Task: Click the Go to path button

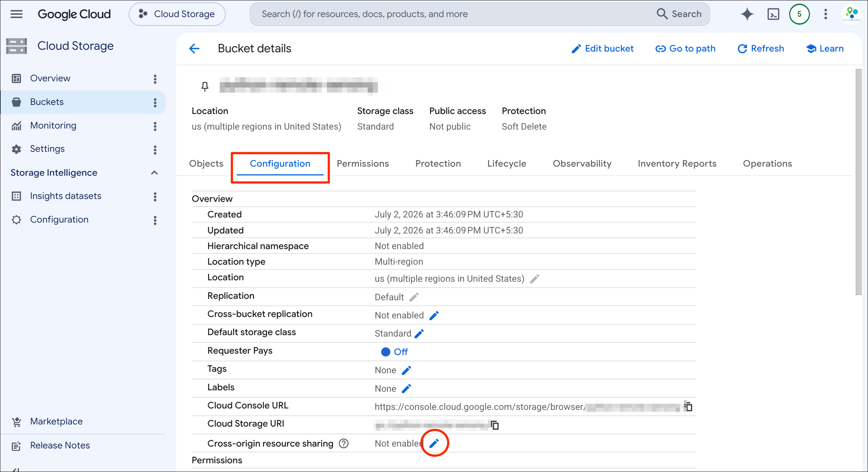Action: point(685,49)
